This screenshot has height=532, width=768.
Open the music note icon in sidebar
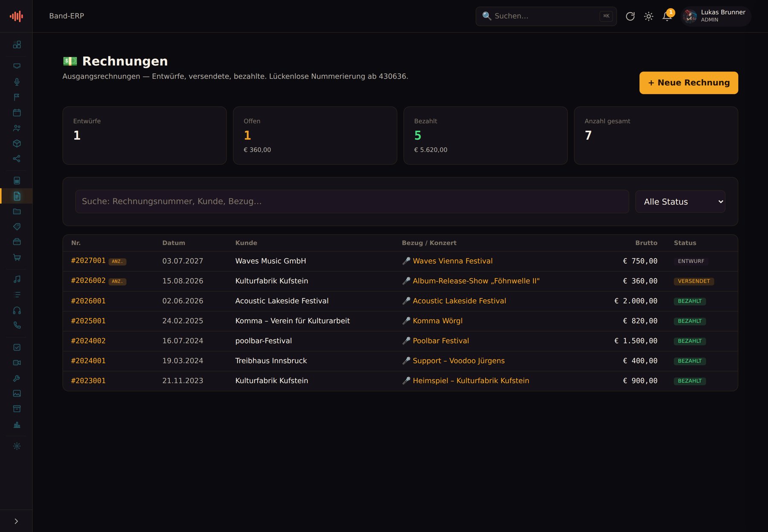tap(17, 279)
